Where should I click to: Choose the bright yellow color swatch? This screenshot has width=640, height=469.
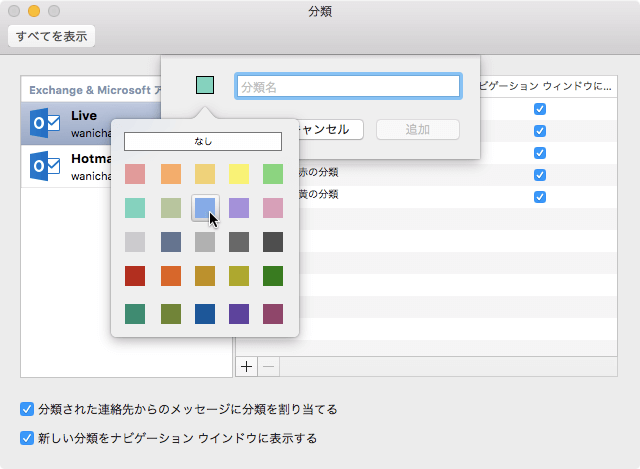(x=239, y=174)
